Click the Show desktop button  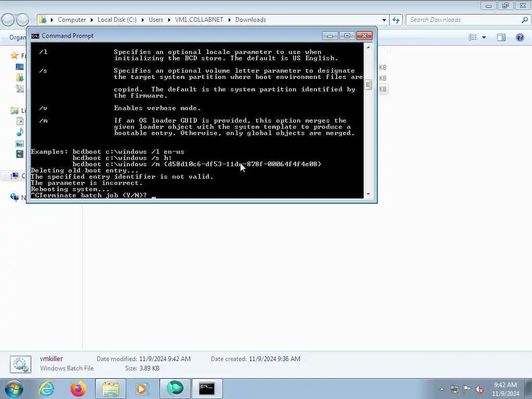point(528,389)
